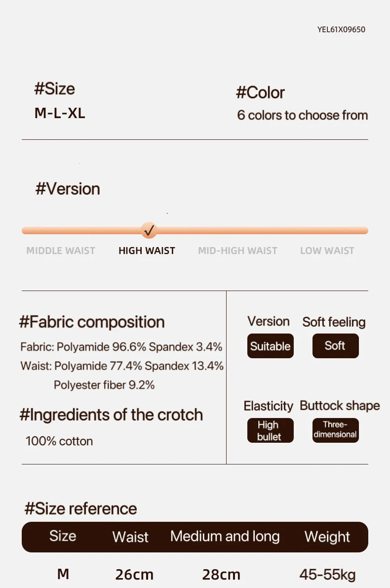Click the 45-55kg weight value
This screenshot has height=588, width=390.
tap(327, 575)
